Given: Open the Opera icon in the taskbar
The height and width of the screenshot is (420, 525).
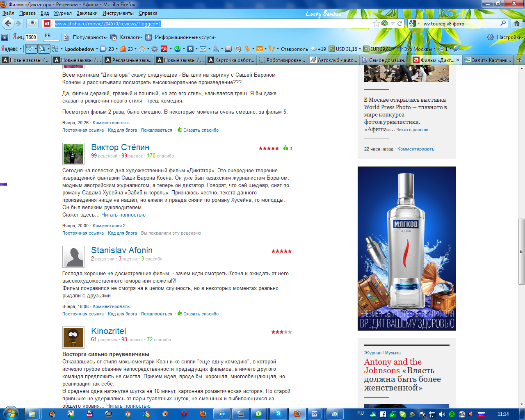Looking at the screenshot, I should pyautogui.click(x=184, y=414).
